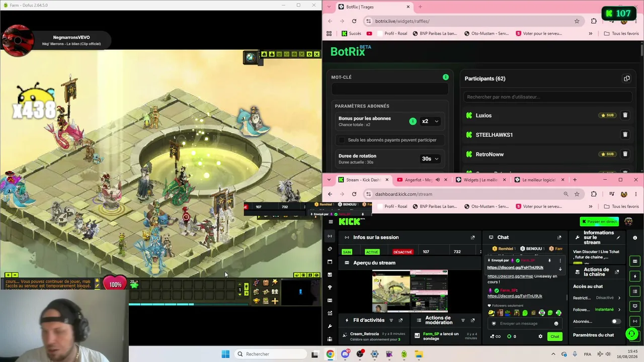Reload the BotRix raffles page
This screenshot has height=362, width=644.
point(354,21)
